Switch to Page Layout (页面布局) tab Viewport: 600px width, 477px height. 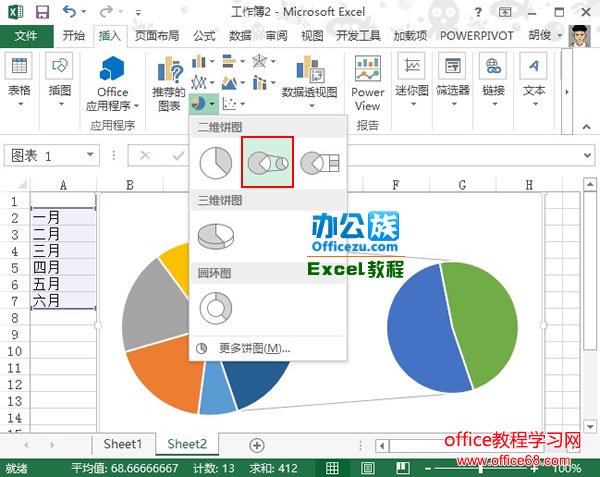pyautogui.click(x=157, y=36)
